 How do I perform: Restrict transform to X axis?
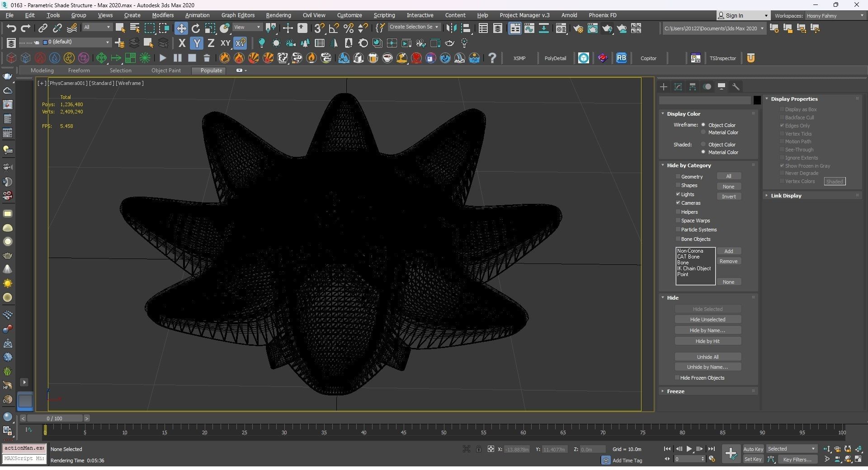pos(182,43)
